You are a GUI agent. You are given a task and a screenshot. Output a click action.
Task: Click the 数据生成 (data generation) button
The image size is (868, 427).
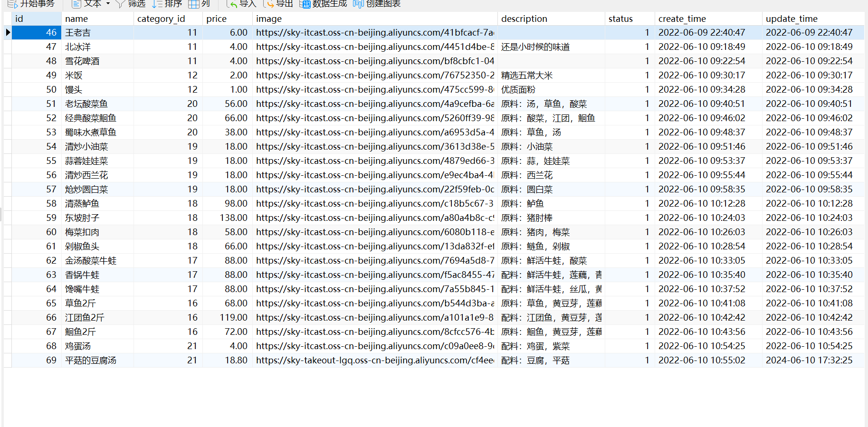click(x=323, y=4)
